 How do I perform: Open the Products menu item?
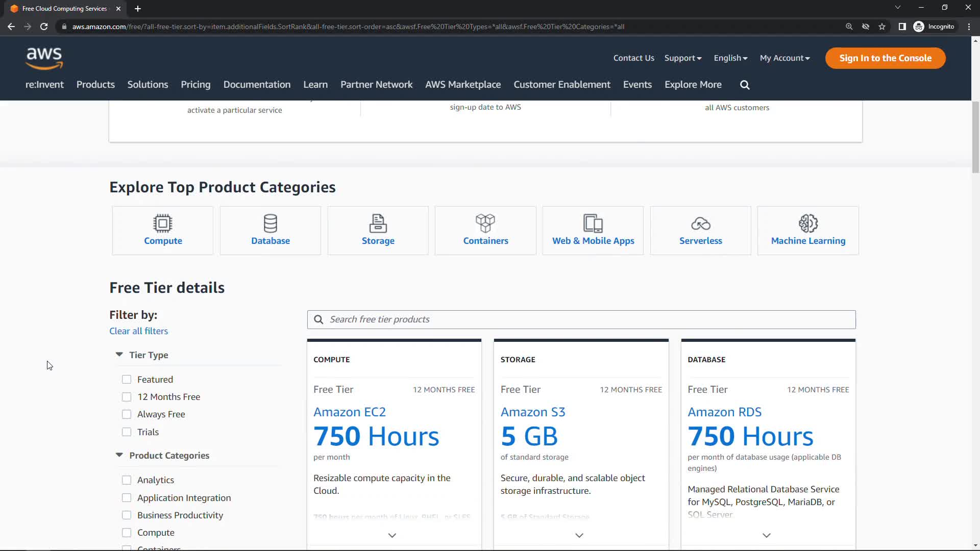pyautogui.click(x=95, y=85)
